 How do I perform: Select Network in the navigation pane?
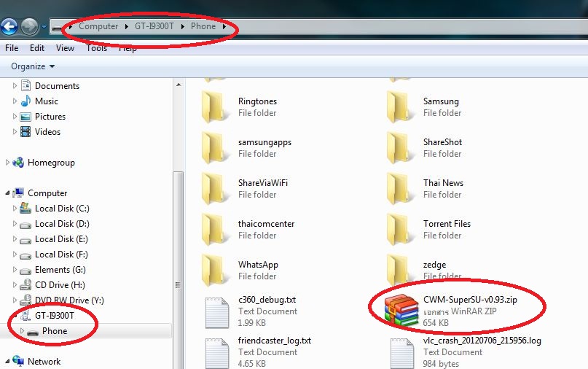click(44, 362)
